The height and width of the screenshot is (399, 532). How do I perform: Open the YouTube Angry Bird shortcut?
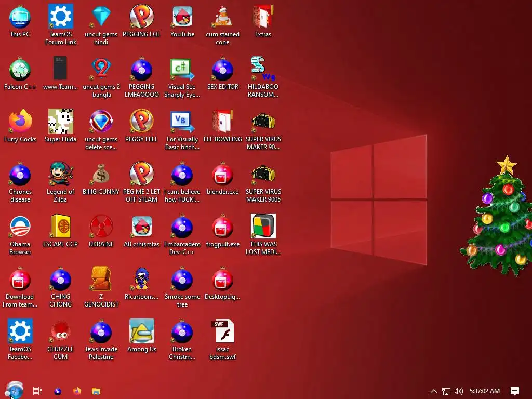click(182, 21)
